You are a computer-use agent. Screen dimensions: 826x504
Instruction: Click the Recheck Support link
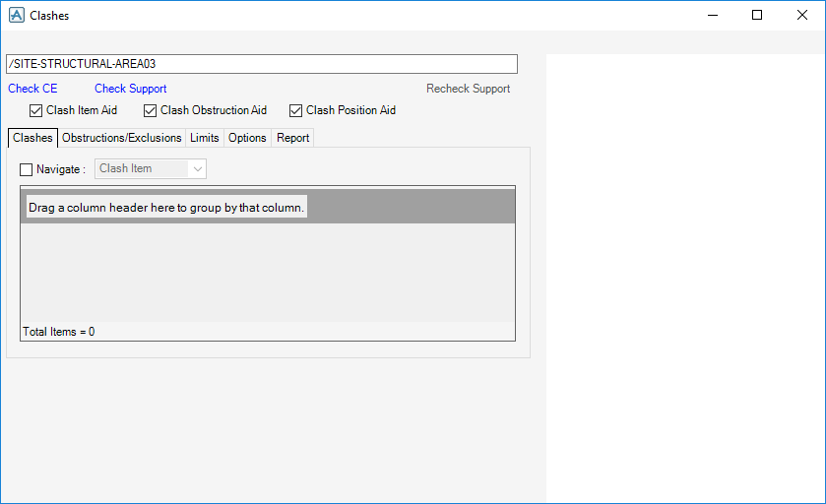click(x=469, y=89)
